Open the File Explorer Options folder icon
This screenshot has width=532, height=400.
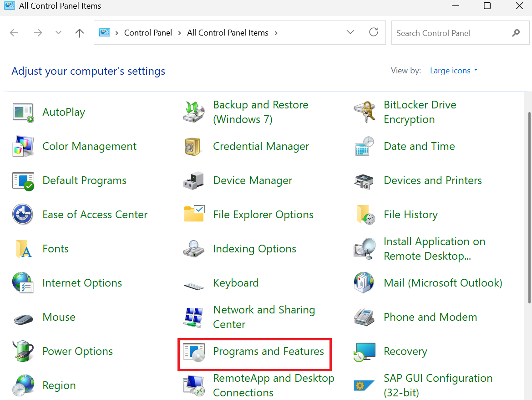click(x=194, y=214)
